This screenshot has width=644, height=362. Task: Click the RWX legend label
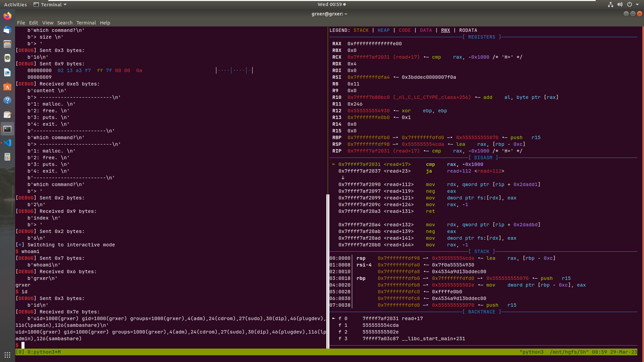(445, 30)
